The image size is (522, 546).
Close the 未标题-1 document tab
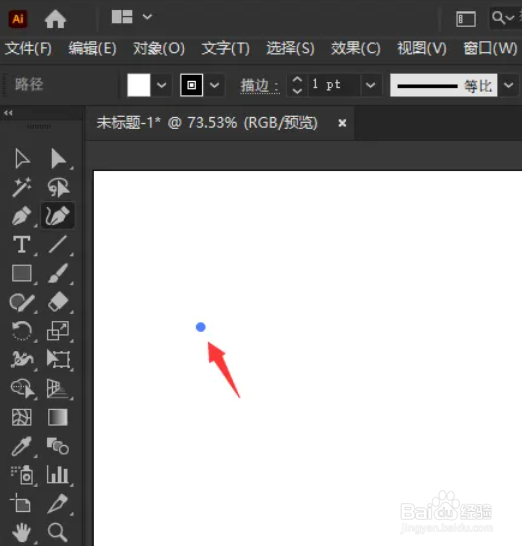pyautogui.click(x=342, y=123)
